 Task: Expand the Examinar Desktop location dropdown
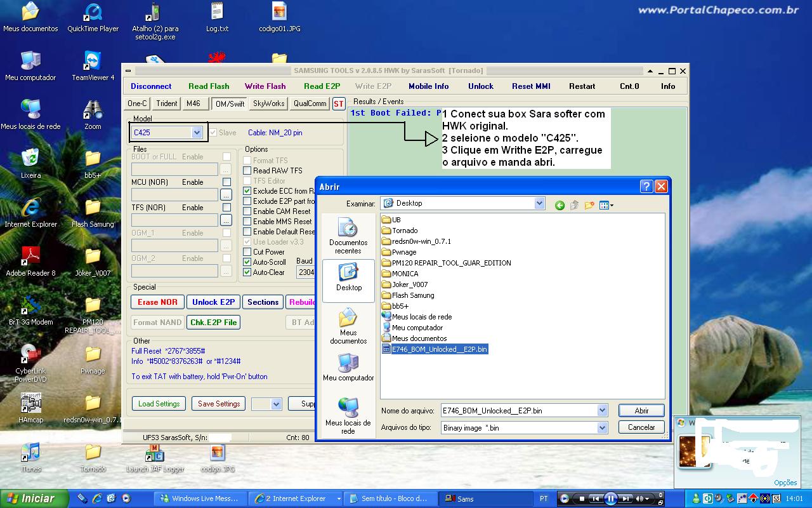[539, 203]
